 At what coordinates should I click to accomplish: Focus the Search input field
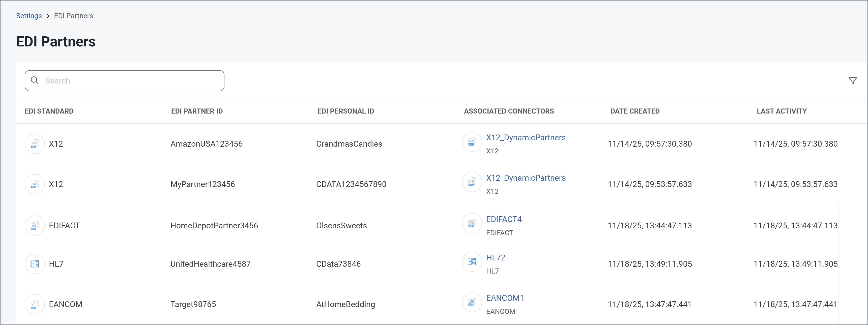[131, 81]
